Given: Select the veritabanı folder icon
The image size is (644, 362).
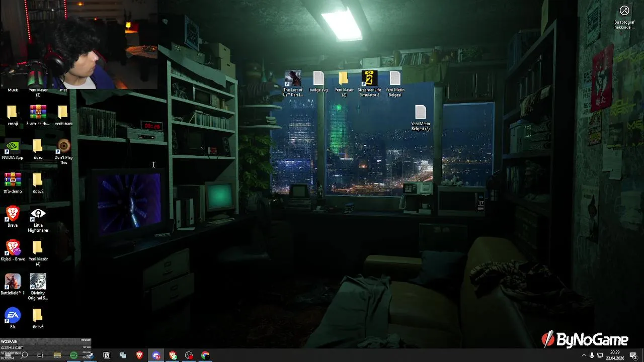Looking at the screenshot, I should (x=63, y=115).
